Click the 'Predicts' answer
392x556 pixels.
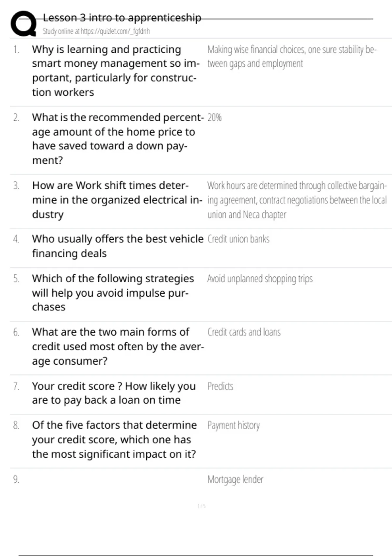click(x=220, y=386)
